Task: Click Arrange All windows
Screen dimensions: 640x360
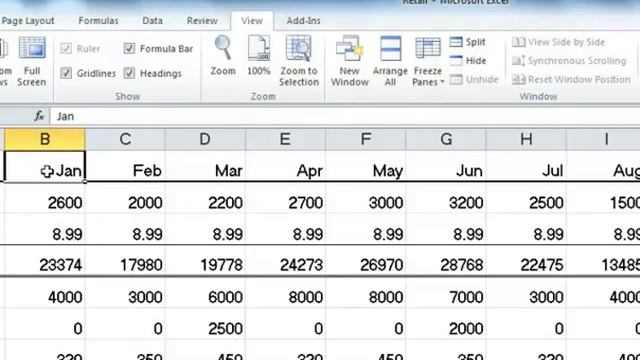Action: [x=390, y=60]
